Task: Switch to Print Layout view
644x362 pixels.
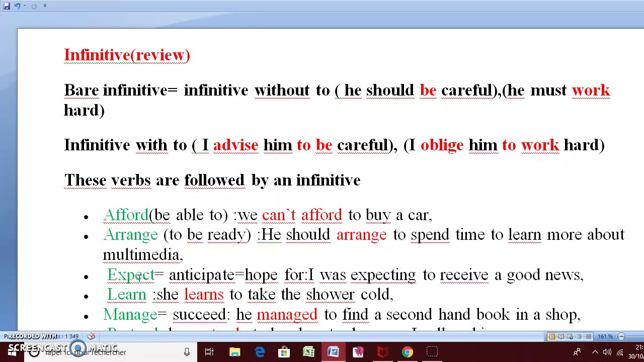Action: [552, 336]
